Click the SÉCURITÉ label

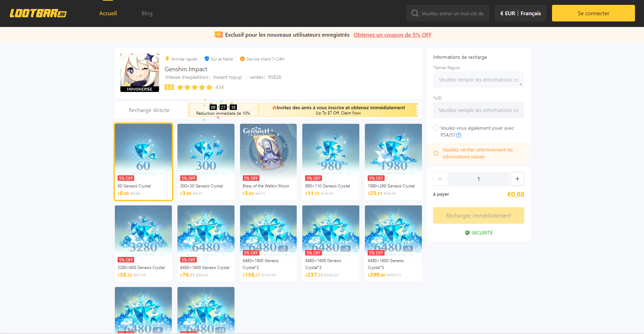[x=482, y=233]
